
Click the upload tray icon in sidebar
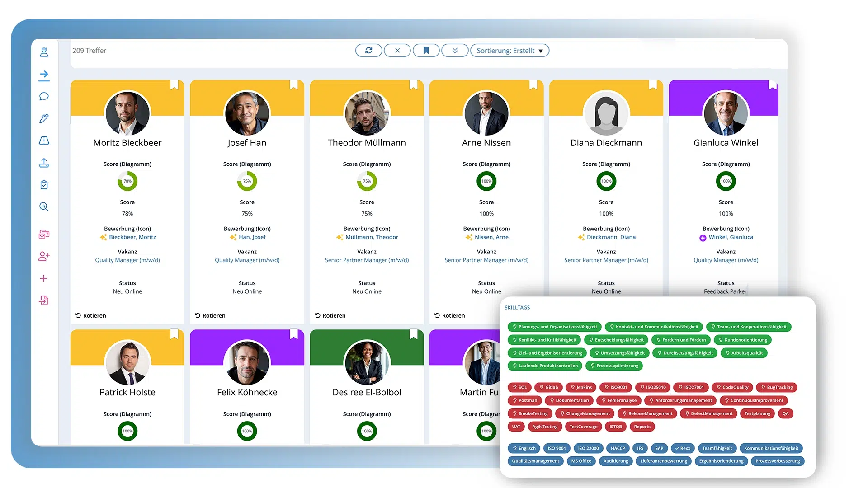click(x=44, y=163)
